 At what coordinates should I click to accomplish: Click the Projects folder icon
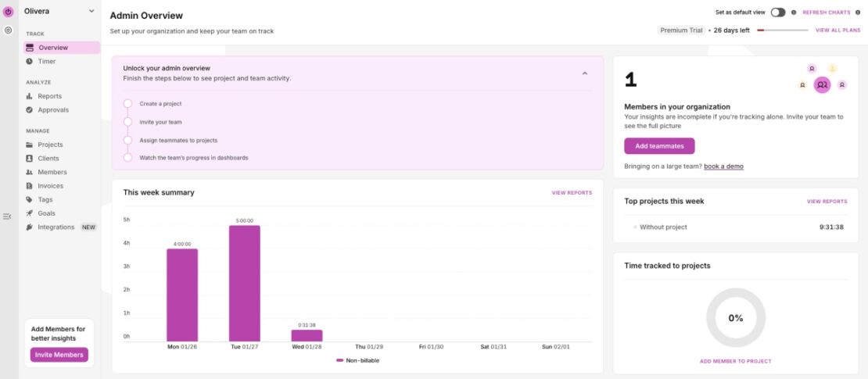[x=30, y=145]
